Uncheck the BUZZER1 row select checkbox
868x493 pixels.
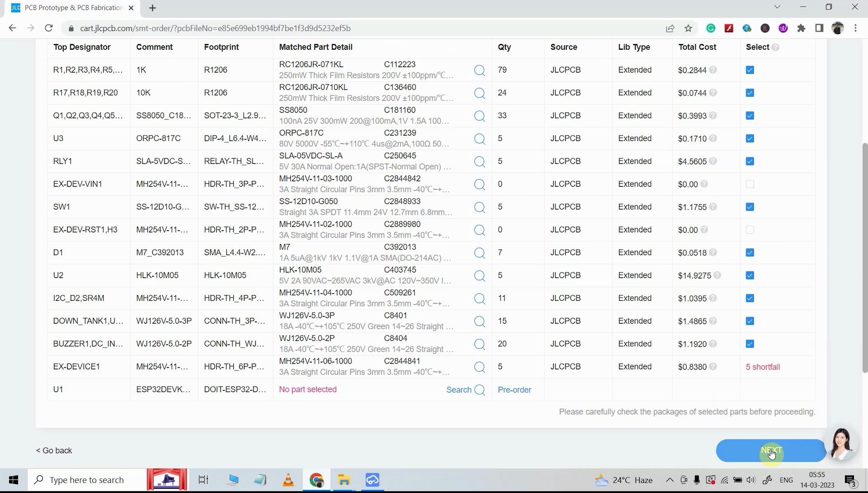[x=750, y=344]
